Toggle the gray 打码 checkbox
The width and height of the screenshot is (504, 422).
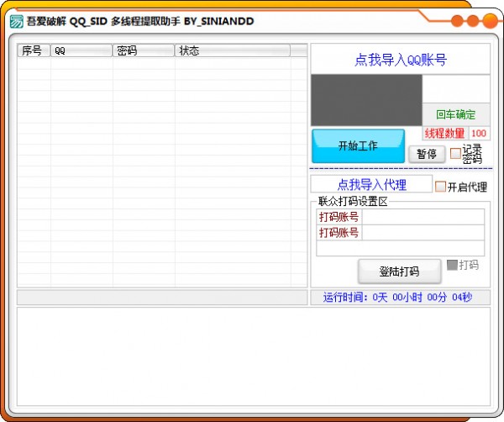click(452, 265)
